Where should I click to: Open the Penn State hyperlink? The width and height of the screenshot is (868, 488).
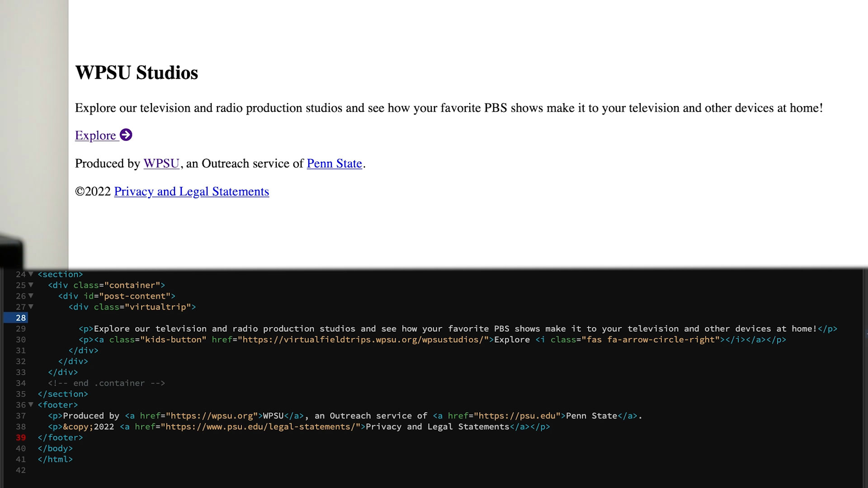click(335, 163)
